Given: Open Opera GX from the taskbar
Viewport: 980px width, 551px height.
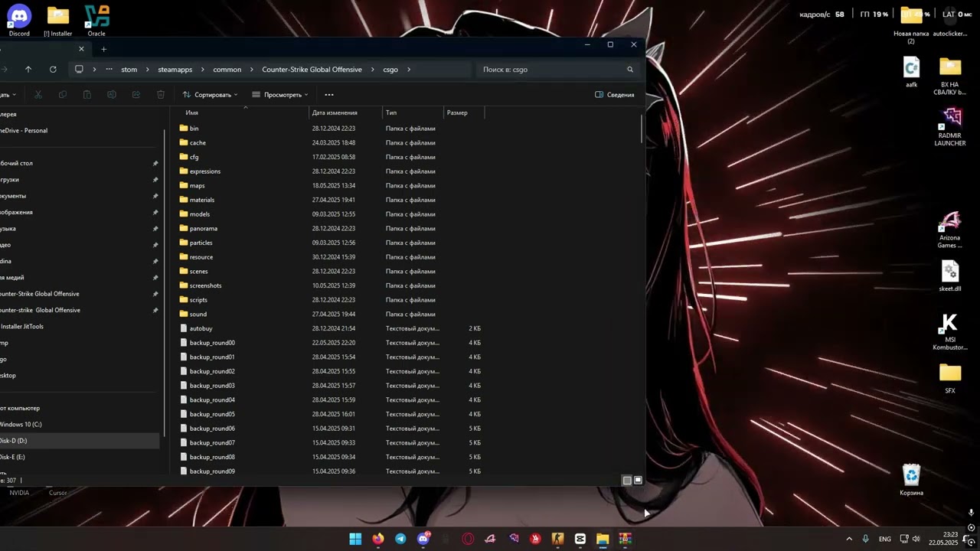Looking at the screenshot, I should [x=468, y=539].
